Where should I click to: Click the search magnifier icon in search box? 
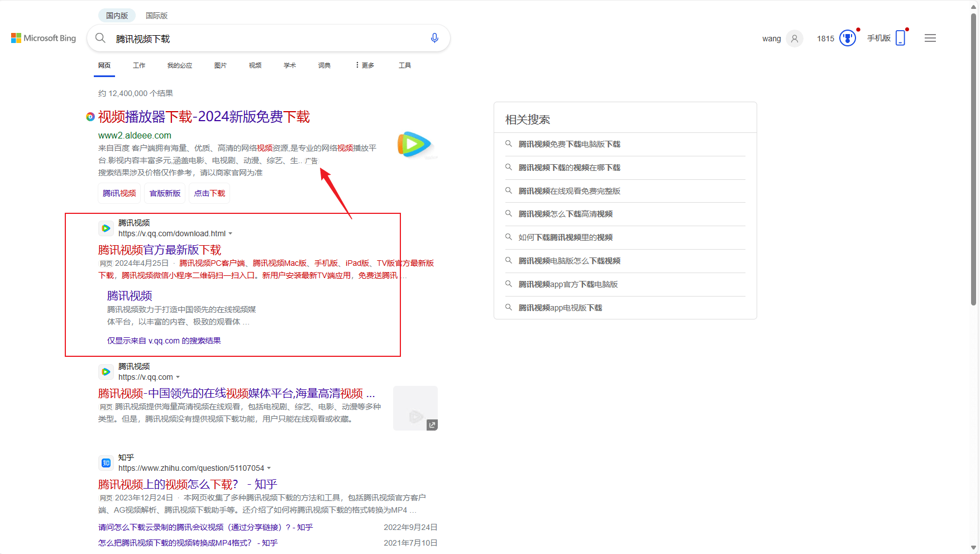pos(101,38)
